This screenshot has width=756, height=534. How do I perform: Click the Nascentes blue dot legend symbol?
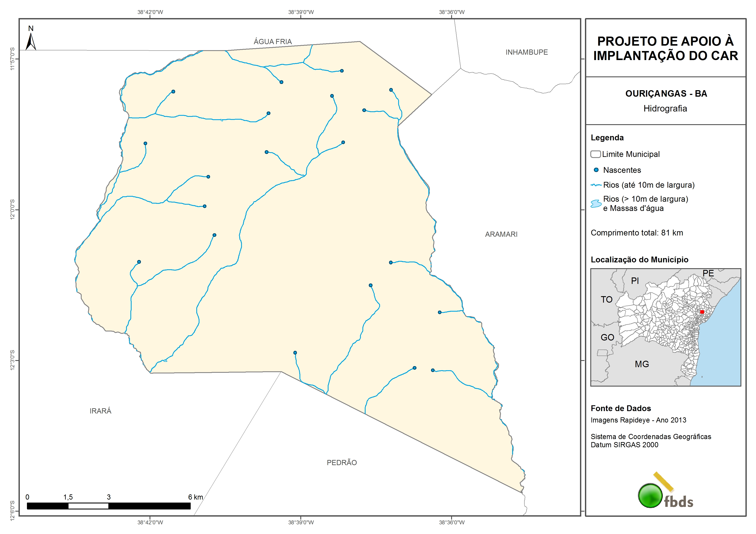[x=596, y=170]
